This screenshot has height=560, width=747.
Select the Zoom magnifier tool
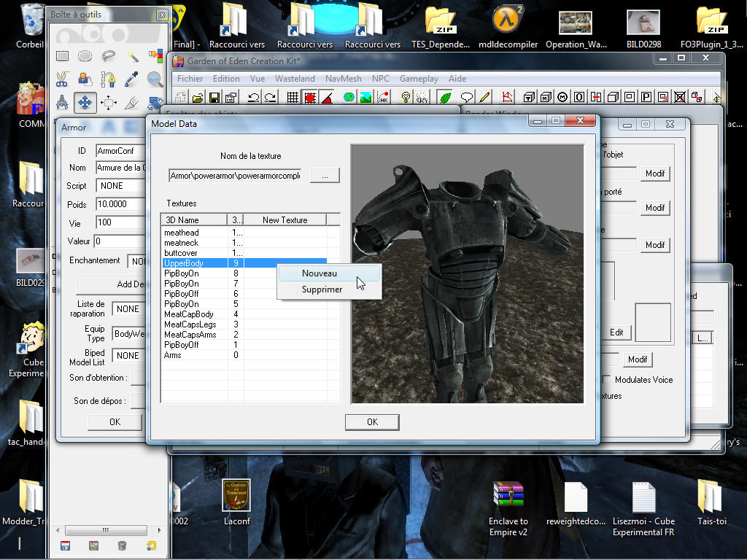tap(155, 79)
